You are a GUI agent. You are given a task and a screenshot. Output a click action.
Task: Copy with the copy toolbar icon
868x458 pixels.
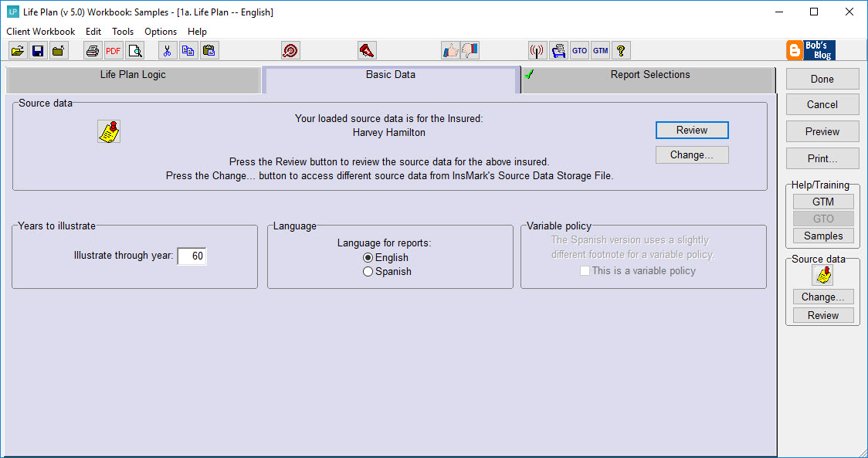(x=188, y=49)
